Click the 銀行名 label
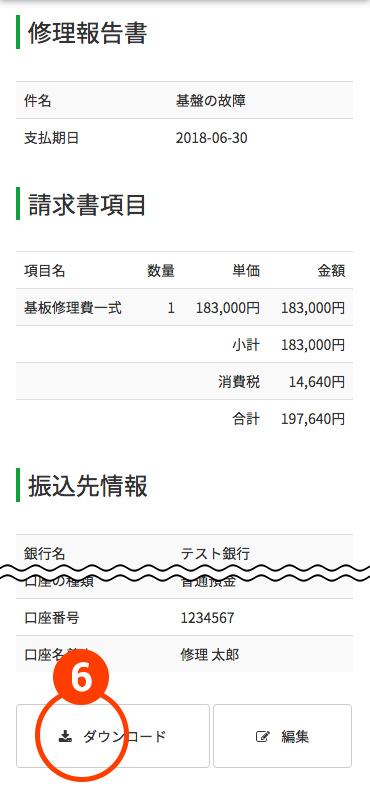 pyautogui.click(x=44, y=553)
